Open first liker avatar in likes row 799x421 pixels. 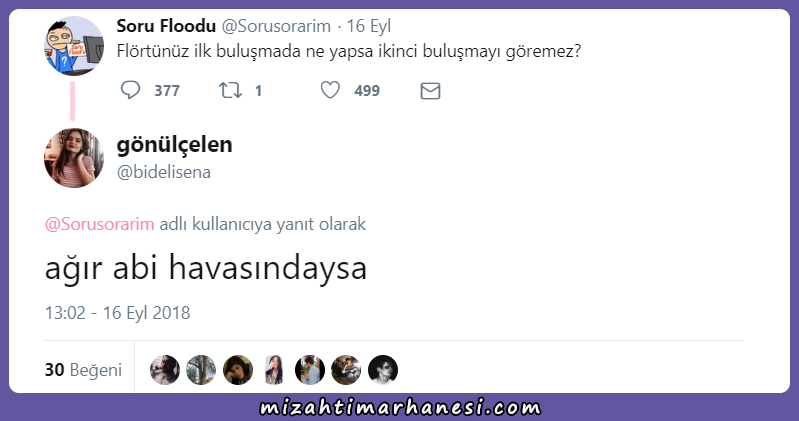[165, 370]
